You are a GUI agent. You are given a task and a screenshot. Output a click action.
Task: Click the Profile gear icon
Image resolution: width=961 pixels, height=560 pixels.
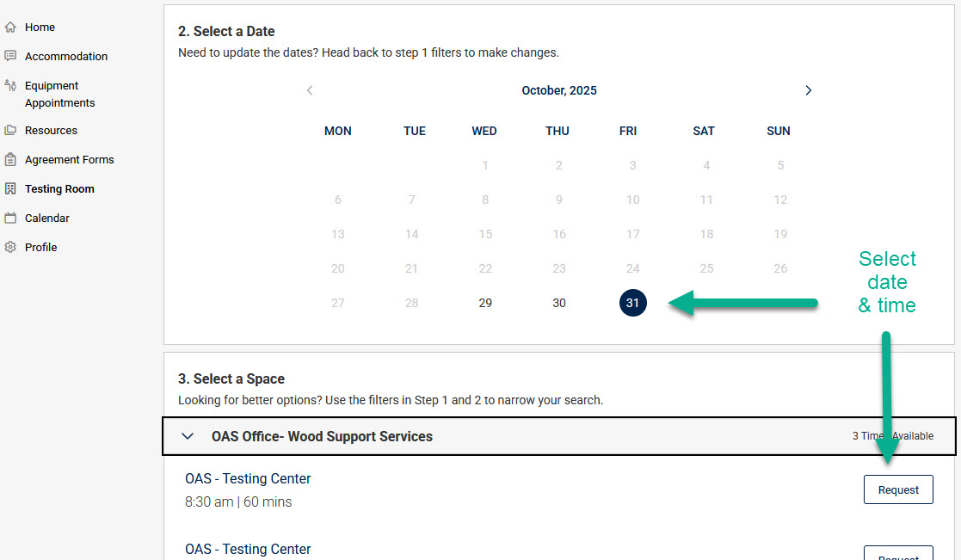pos(10,248)
